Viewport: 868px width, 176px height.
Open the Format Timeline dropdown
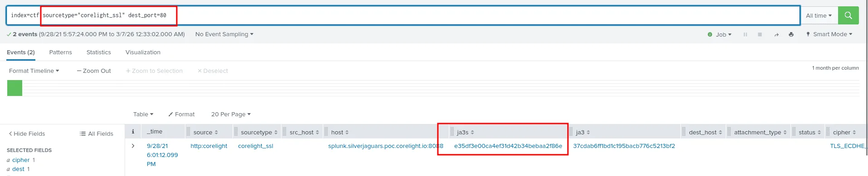coord(34,71)
